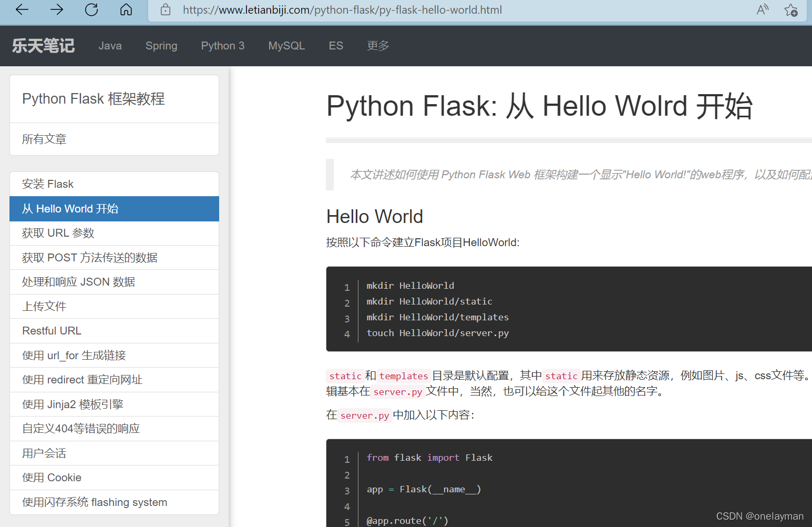Open the 获取 URL 参数 chapter
Viewport: 812px width, 527px height.
tap(114, 233)
